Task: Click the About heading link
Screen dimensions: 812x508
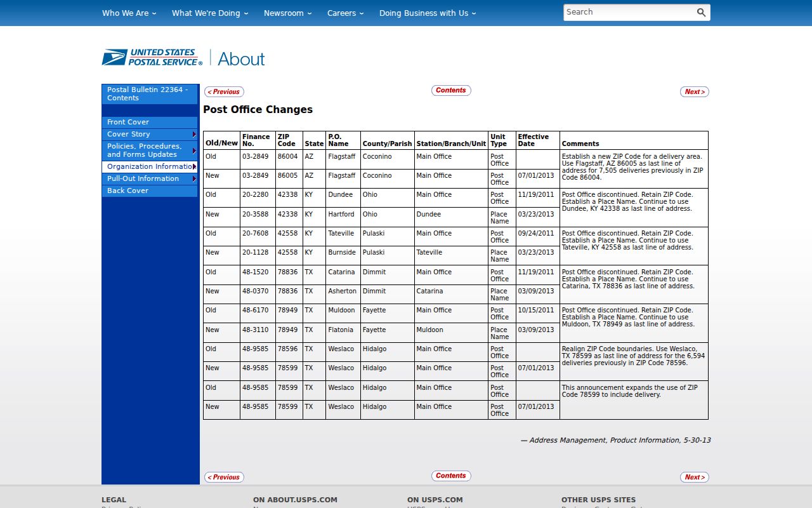Action: pyautogui.click(x=241, y=59)
